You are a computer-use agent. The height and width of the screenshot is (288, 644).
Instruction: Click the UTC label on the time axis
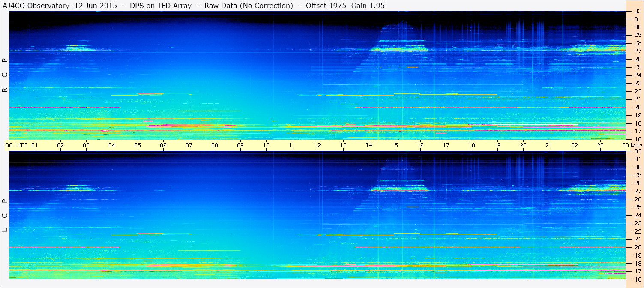coord(21,145)
